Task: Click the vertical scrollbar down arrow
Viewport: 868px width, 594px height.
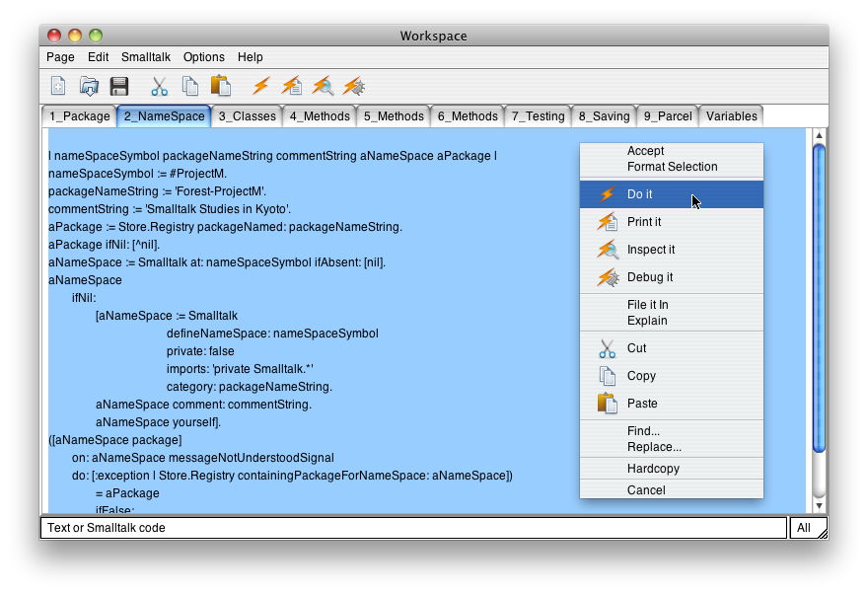Action: coord(818,506)
